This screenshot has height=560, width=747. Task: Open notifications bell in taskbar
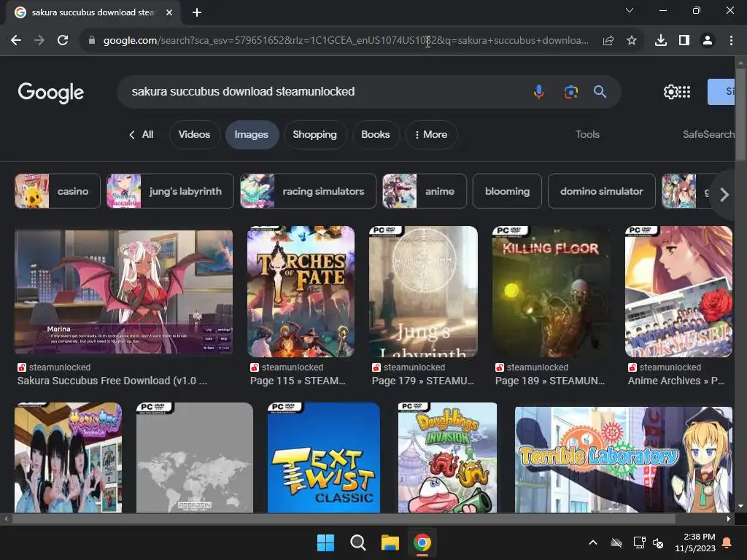tap(727, 542)
